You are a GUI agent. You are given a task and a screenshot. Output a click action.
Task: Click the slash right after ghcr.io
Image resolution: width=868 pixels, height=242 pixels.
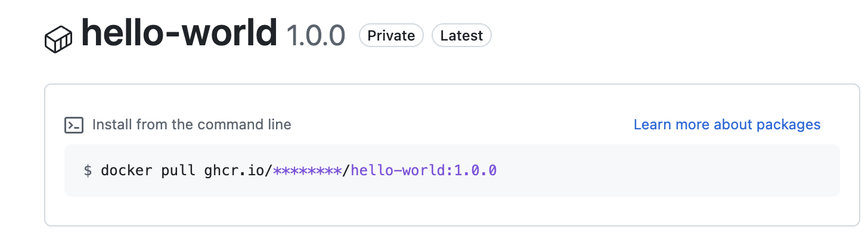269,171
